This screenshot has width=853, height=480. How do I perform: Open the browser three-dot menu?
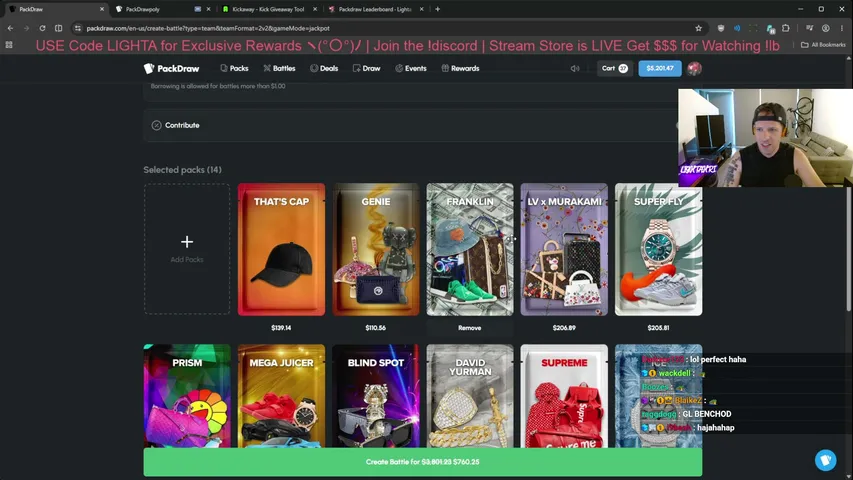click(842, 28)
